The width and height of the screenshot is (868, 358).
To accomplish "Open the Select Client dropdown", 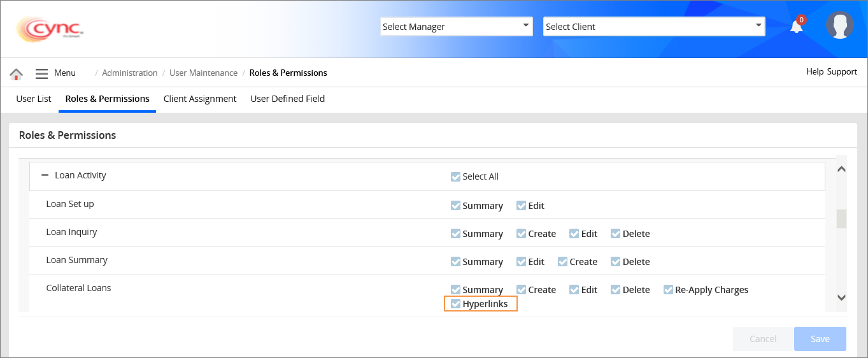I will pos(653,27).
